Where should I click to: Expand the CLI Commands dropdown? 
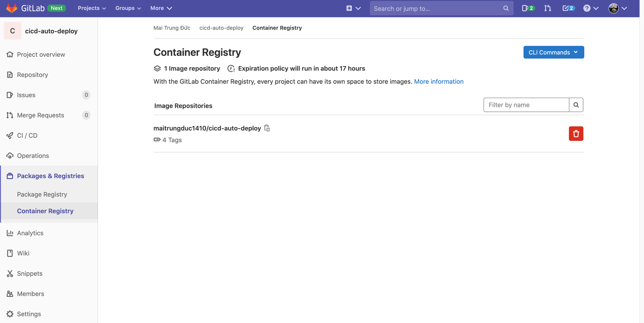click(x=553, y=52)
